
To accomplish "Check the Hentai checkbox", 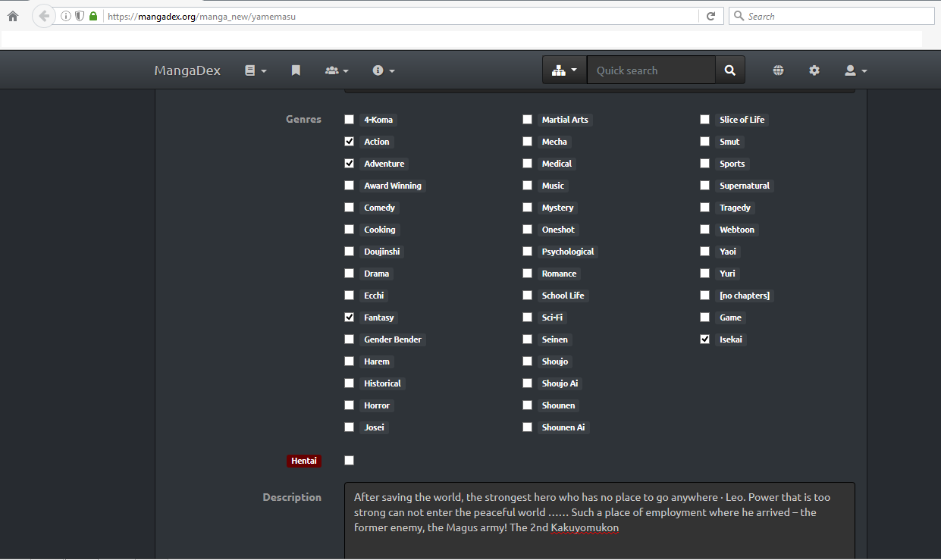I will 349,460.
